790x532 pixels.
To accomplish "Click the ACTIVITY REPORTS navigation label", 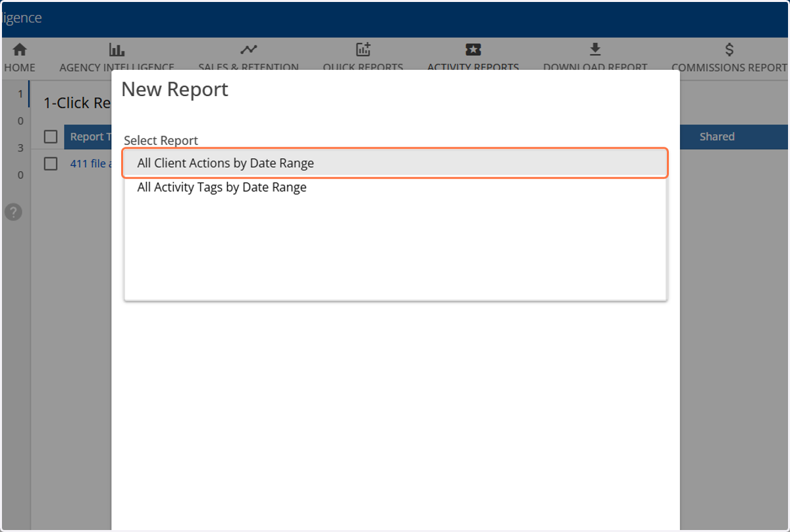I will click(473, 67).
